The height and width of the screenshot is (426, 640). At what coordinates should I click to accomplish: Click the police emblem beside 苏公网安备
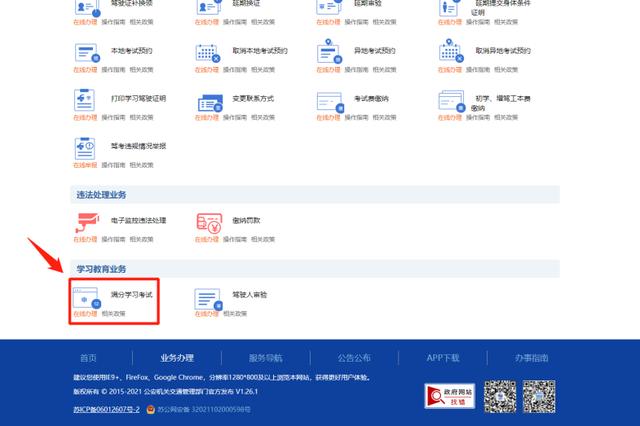151,409
